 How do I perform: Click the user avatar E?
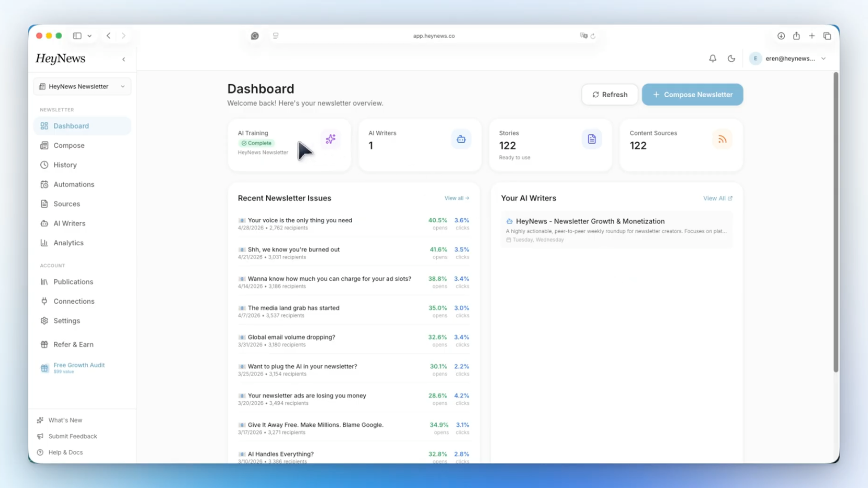click(x=755, y=58)
